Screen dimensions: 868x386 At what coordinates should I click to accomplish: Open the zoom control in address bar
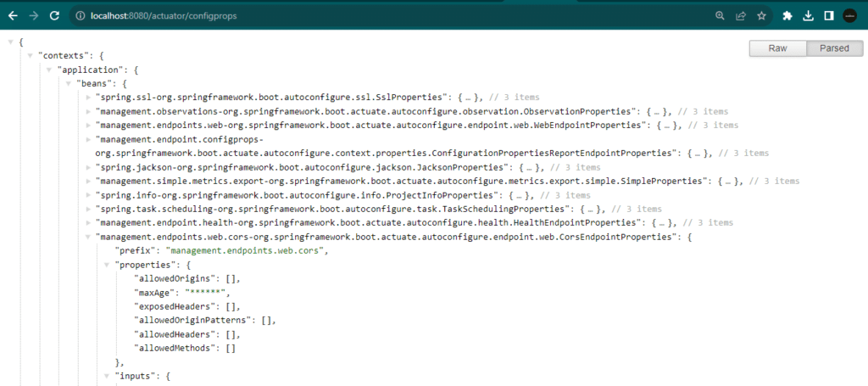click(720, 16)
